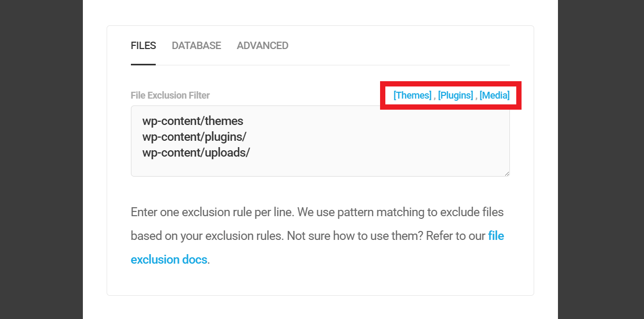The image size is (644, 319).
Task: Select the active FILES tab
Action: (x=143, y=45)
